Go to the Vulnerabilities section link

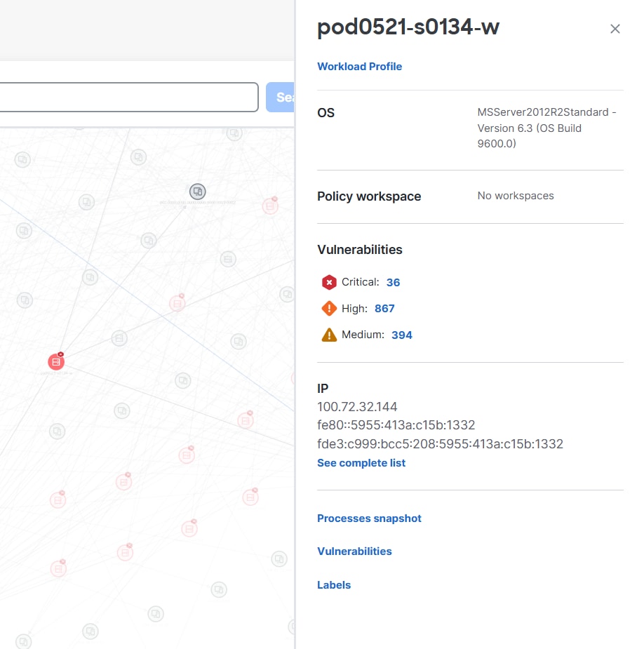click(354, 551)
